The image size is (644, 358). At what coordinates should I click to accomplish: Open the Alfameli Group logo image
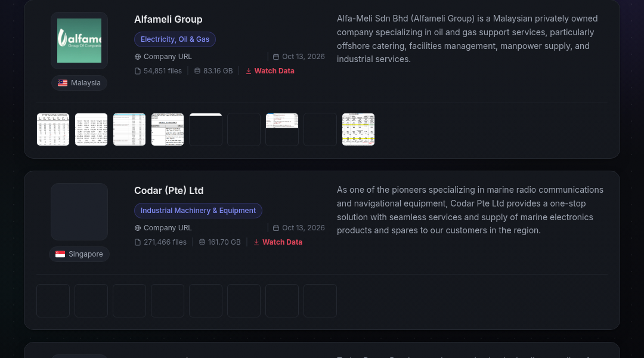[79, 41]
